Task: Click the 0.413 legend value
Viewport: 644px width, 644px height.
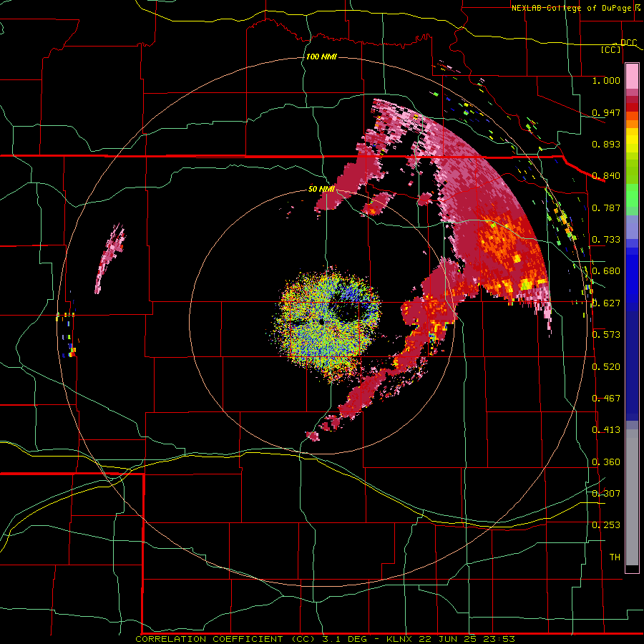Action: point(606,430)
